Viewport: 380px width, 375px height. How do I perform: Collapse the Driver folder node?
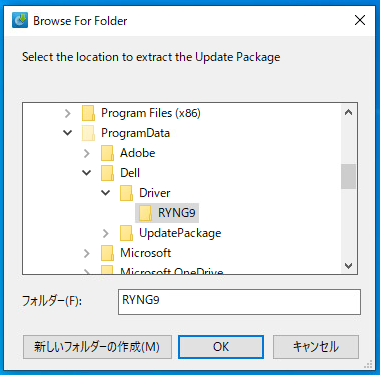(106, 193)
